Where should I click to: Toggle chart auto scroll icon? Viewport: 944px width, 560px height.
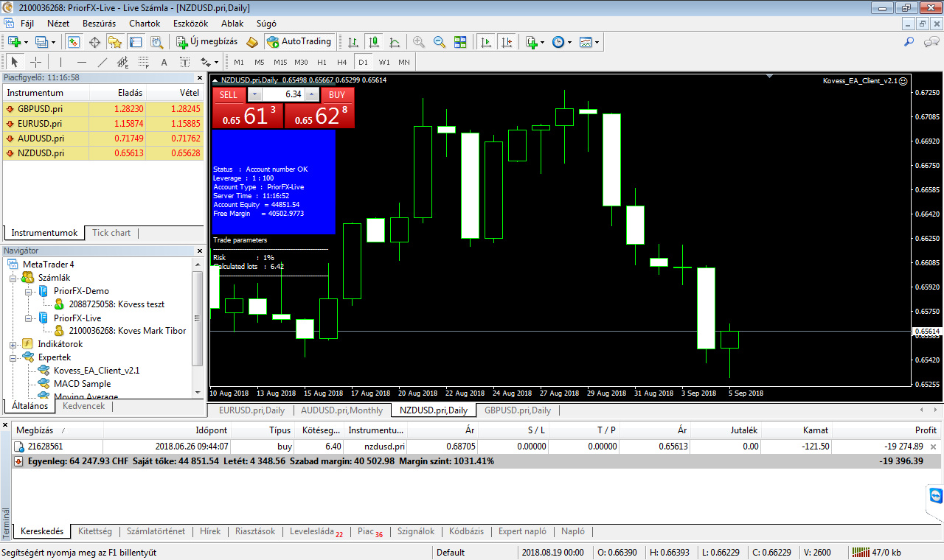click(486, 42)
